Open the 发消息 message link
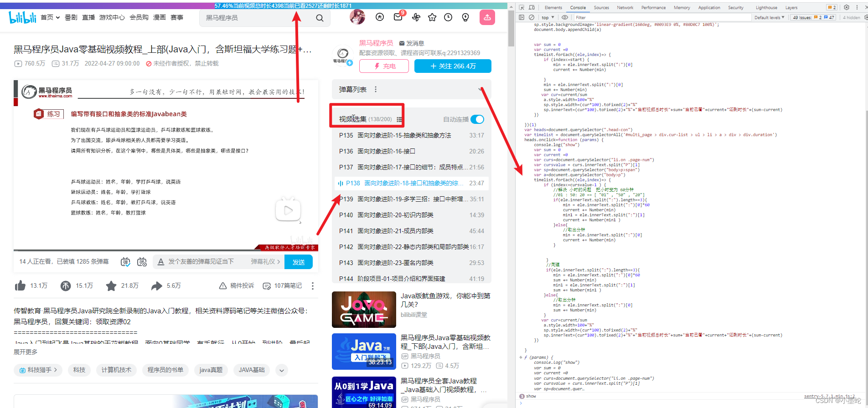This screenshot has height=408, width=868. (412, 43)
